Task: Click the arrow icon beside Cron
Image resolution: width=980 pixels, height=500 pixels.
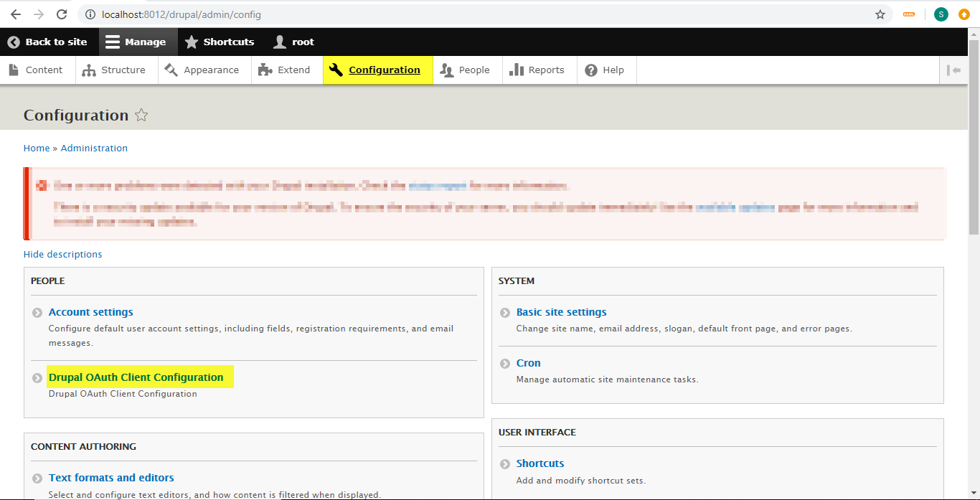Action: pyautogui.click(x=505, y=364)
